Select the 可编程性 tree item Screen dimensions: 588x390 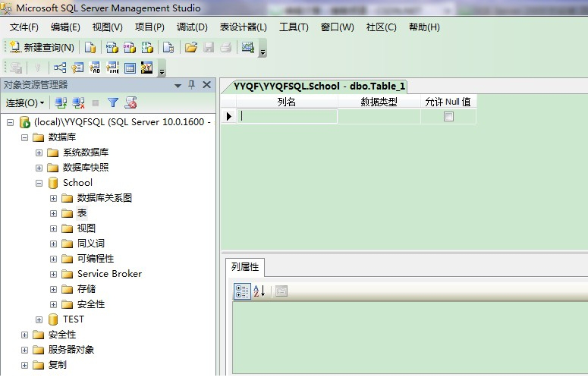(96, 259)
